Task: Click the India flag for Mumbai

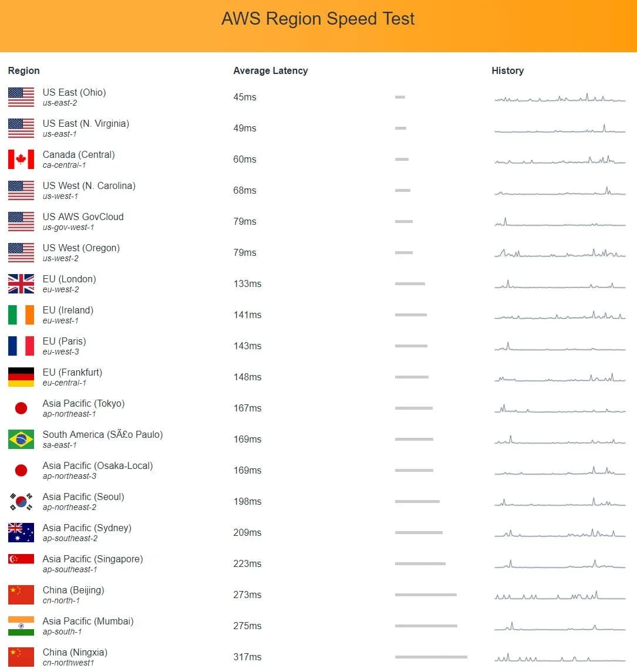Action: (21, 626)
